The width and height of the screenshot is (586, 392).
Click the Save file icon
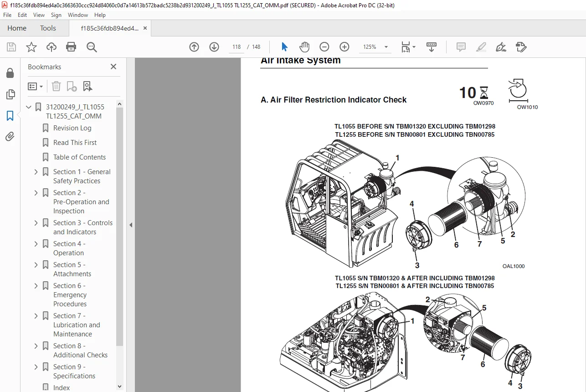tap(11, 47)
